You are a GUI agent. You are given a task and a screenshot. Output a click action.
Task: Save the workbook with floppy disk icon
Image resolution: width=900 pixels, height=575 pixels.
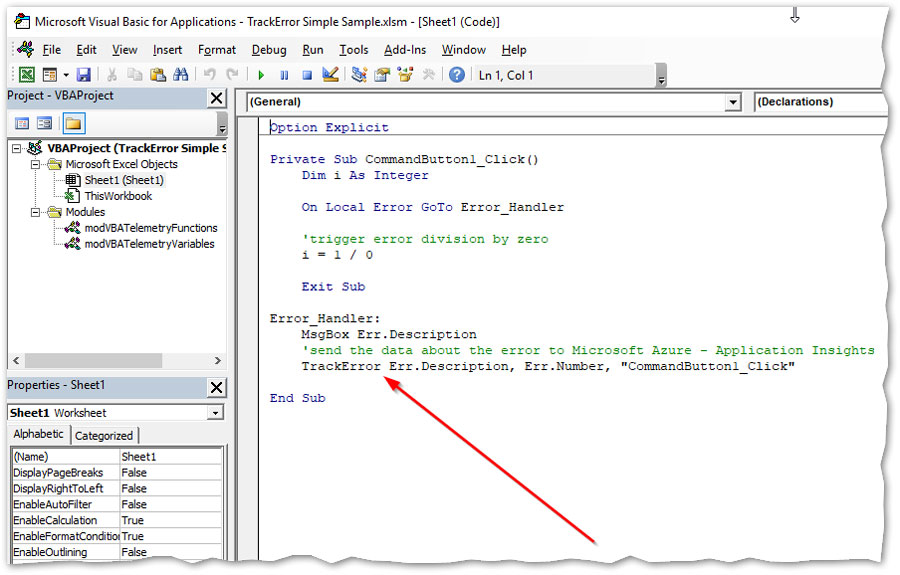(x=84, y=75)
